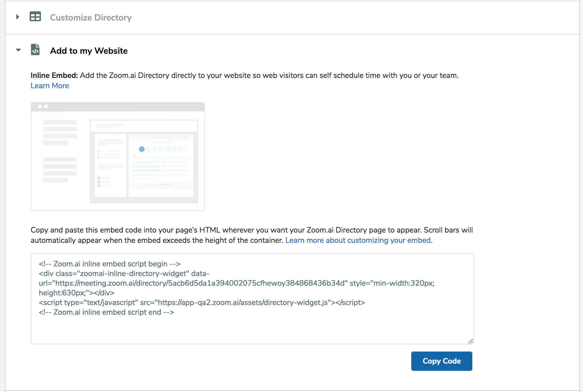Viewport: 583px width, 392px height.
Task: Grab the text area resize handle
Action: (x=471, y=341)
